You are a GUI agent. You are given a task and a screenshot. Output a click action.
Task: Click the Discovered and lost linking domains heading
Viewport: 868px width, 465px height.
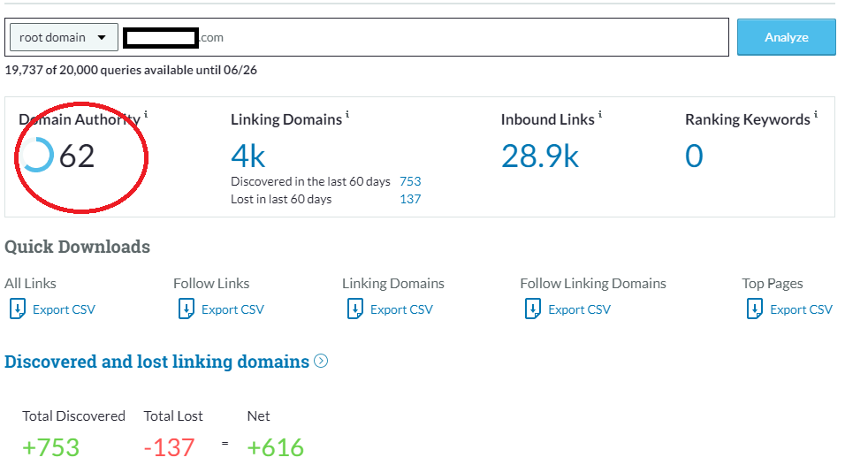coord(157,362)
